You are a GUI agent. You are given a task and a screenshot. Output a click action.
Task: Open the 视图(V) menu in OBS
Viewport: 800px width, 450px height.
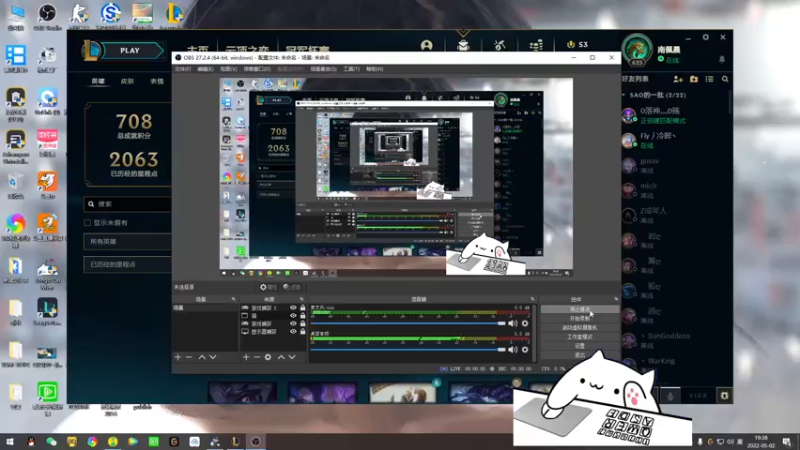(229, 69)
